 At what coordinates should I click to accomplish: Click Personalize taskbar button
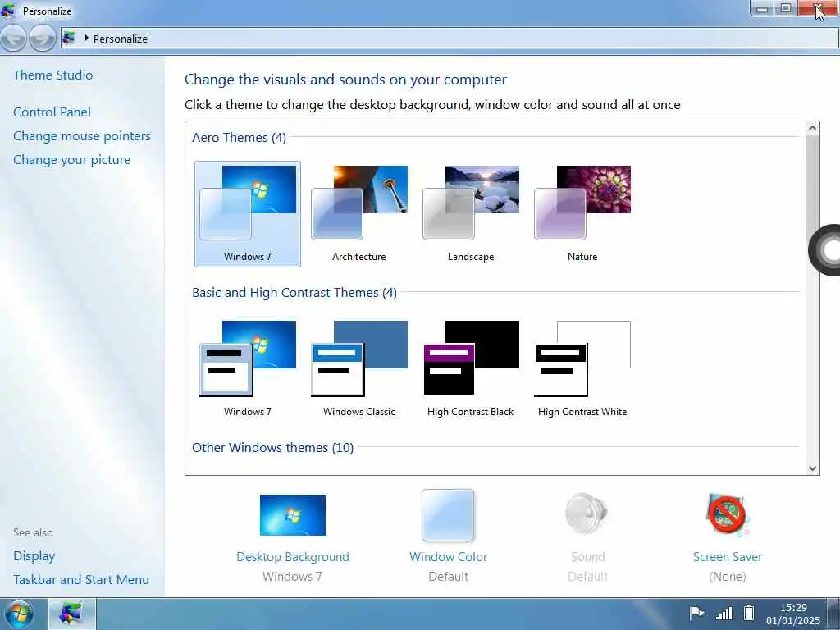point(72,614)
